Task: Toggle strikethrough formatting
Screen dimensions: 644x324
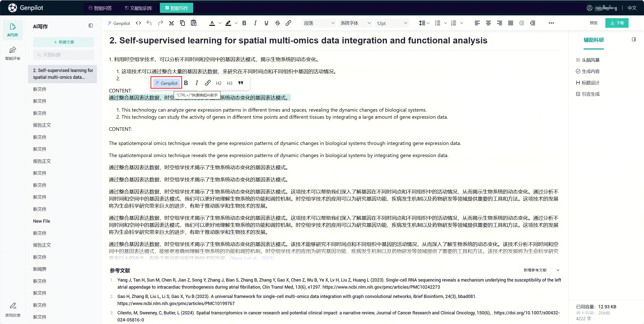Action: click(x=278, y=23)
